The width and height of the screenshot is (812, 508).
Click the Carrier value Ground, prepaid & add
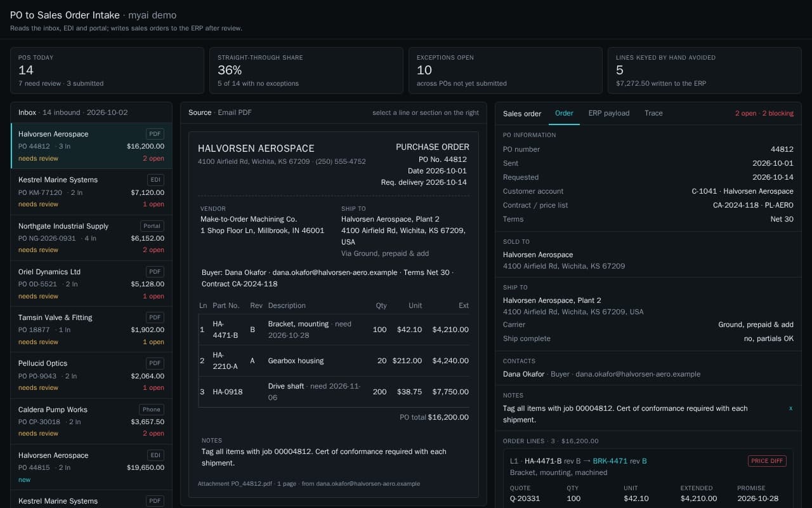756,324
